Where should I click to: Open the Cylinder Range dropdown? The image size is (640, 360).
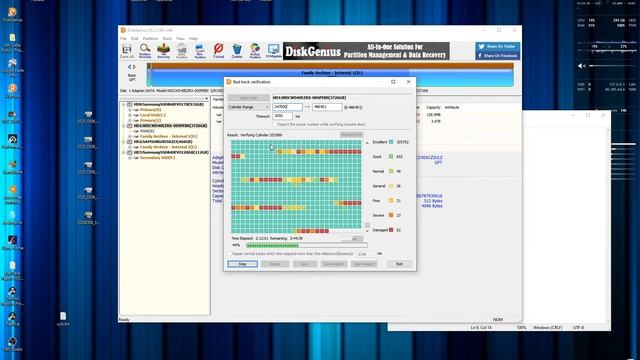(x=248, y=107)
